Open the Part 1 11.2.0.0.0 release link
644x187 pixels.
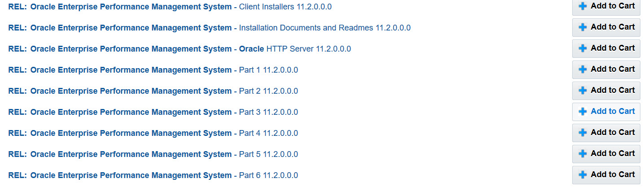click(153, 70)
